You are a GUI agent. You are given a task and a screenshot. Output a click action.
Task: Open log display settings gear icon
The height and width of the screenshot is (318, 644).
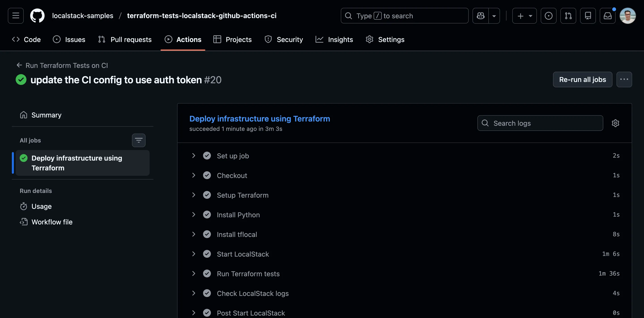coord(616,123)
